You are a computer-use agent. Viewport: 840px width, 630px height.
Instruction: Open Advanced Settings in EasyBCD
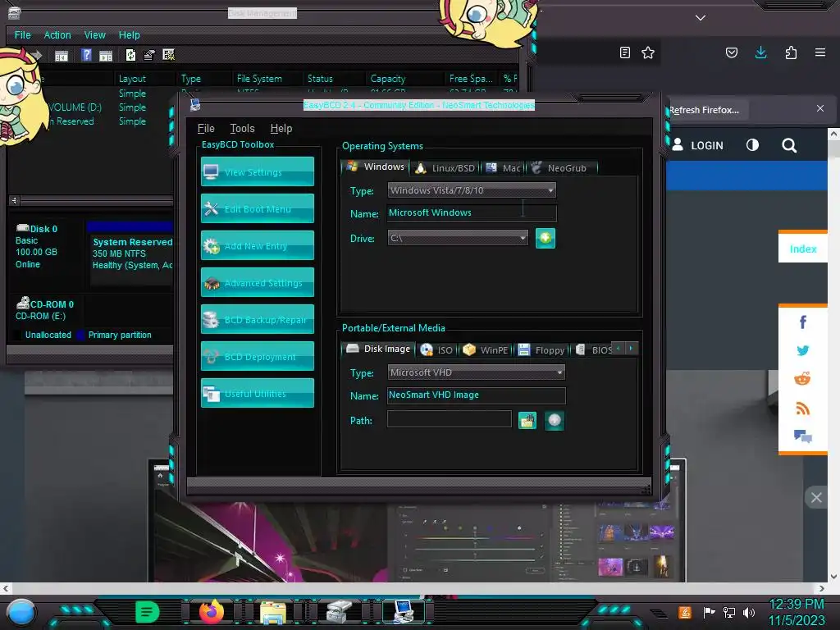point(257,282)
